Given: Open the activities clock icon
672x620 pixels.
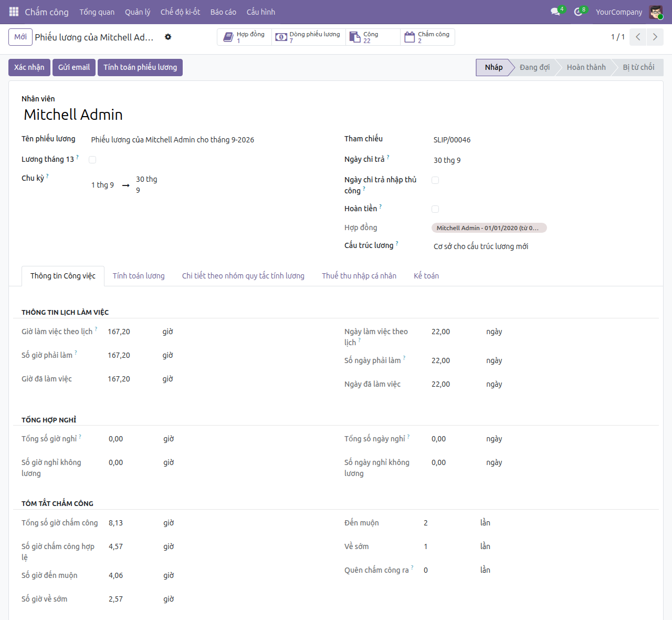Looking at the screenshot, I should pyautogui.click(x=579, y=12).
